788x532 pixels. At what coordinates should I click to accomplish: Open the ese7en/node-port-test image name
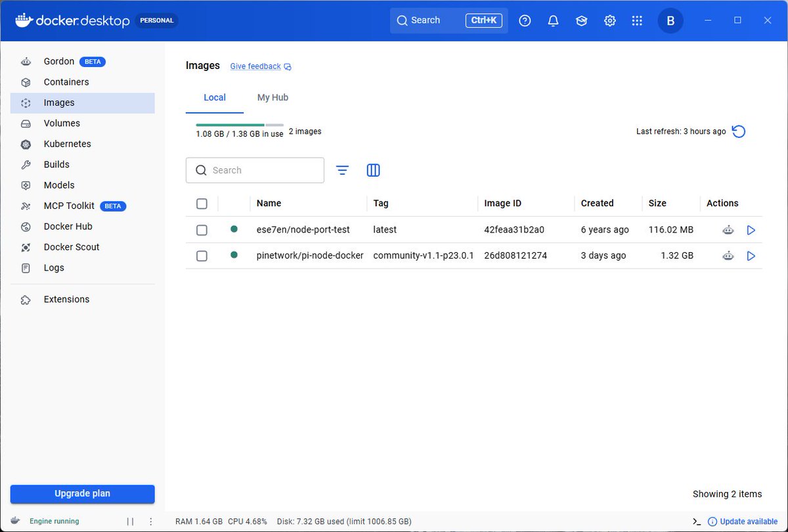[x=303, y=231]
